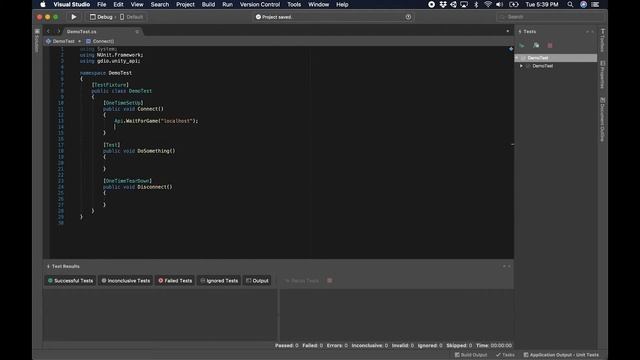Click the Dropbox menu bar icon
The width and height of the screenshot is (640, 360).
443,4
